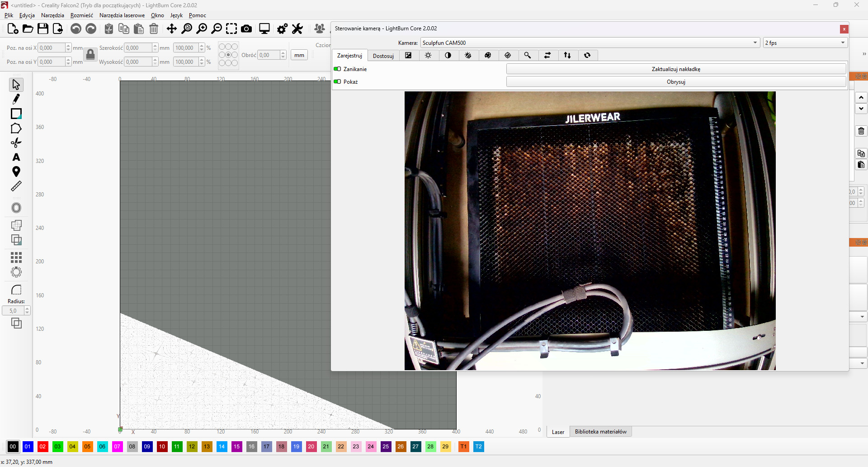868x467 pixels.
Task: Open the grid array tool
Action: 16,257
